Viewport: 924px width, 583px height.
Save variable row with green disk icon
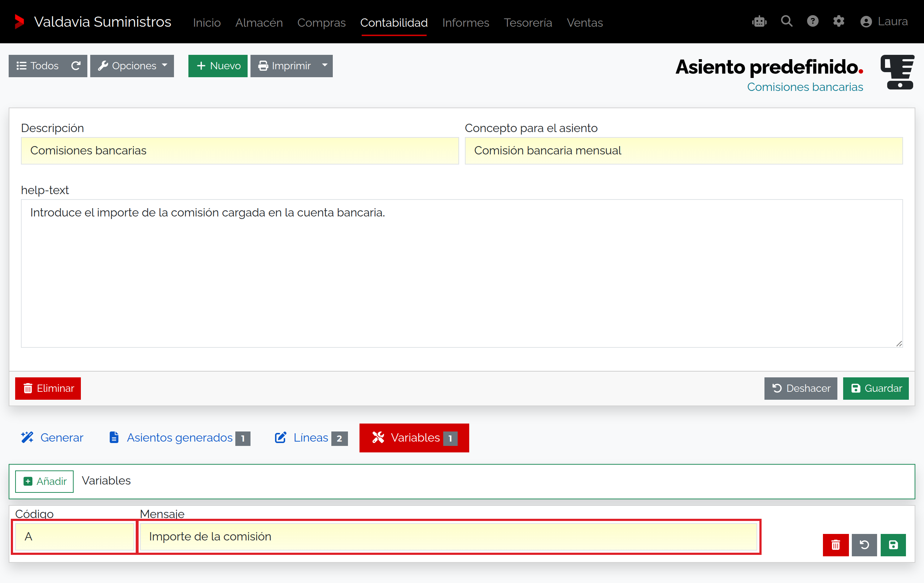pyautogui.click(x=893, y=545)
